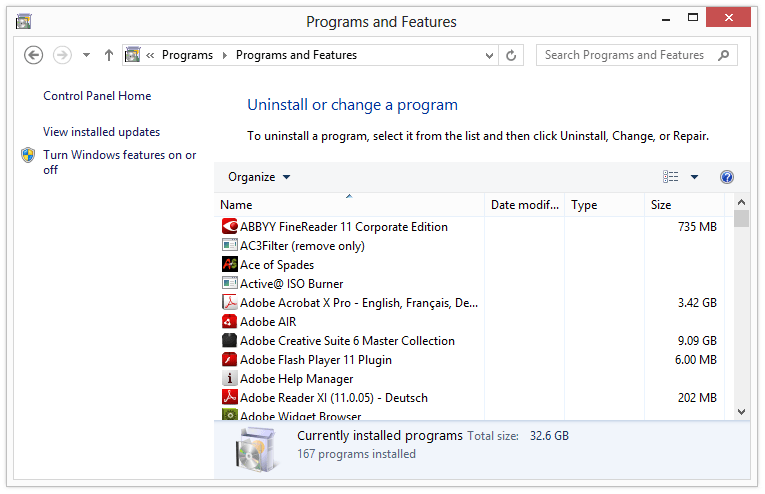This screenshot has height=494, width=765.
Task: Click the 202 MB size value
Action: click(697, 398)
